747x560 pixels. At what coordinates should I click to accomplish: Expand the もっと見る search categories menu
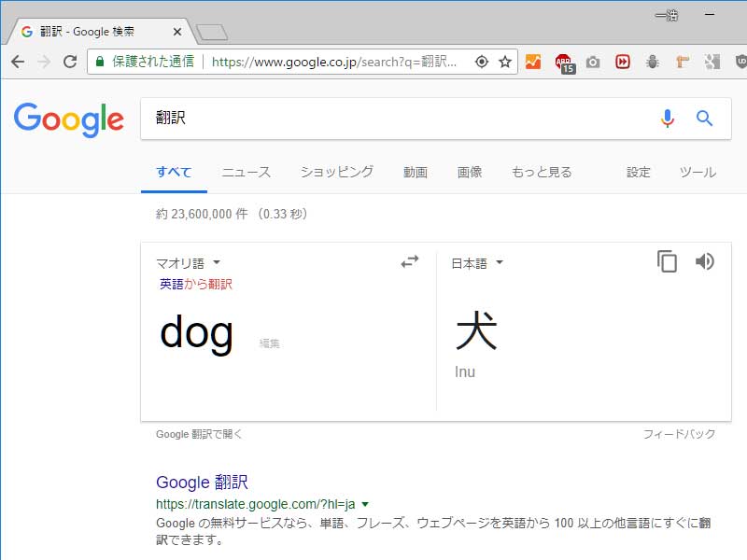(540, 172)
